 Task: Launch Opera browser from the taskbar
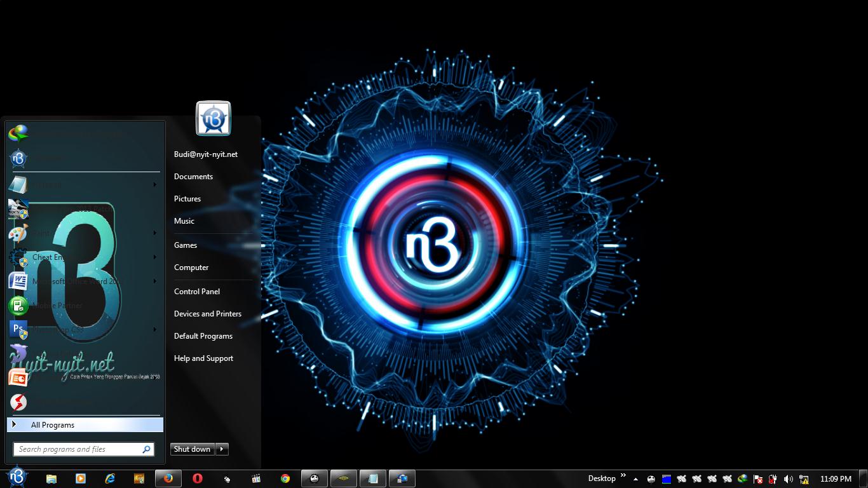[x=198, y=478]
